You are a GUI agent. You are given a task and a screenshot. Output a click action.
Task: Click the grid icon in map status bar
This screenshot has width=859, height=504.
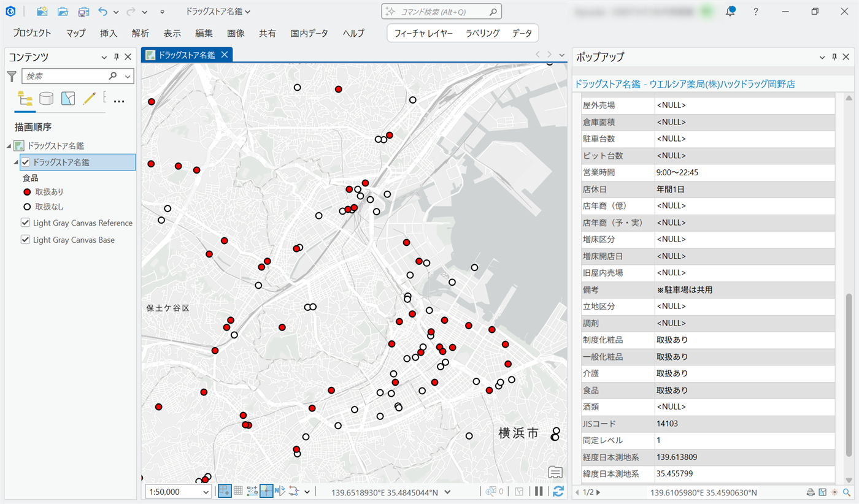coord(239,491)
